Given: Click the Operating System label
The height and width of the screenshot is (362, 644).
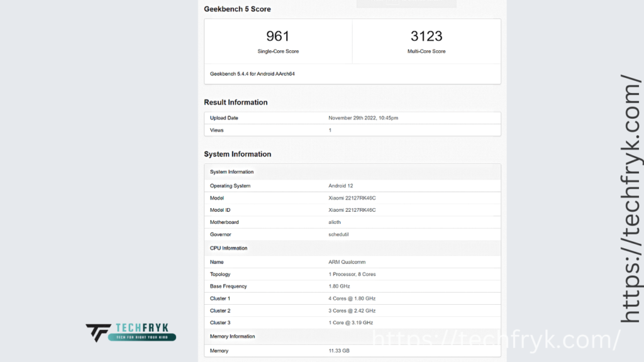Looking at the screenshot, I should click(230, 186).
